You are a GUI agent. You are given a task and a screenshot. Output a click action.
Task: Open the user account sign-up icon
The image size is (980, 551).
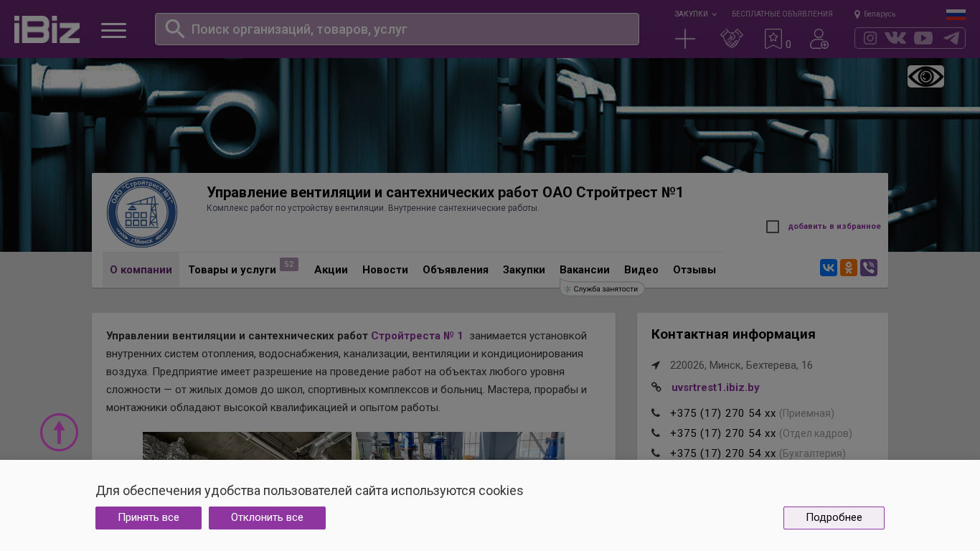point(819,39)
